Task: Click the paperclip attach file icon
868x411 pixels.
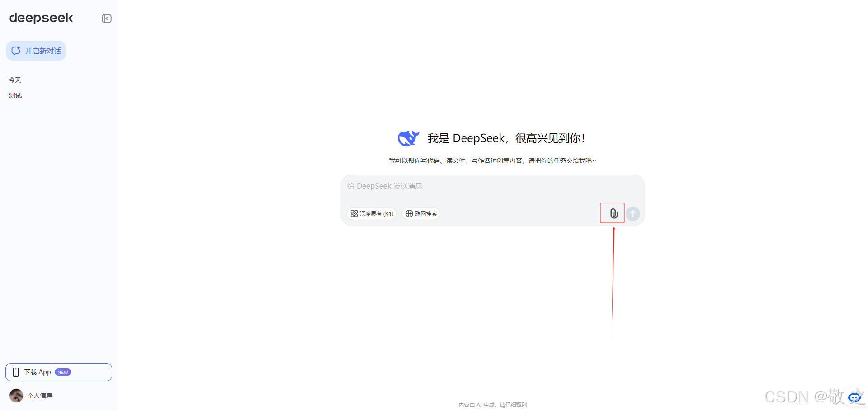Action: click(x=613, y=213)
